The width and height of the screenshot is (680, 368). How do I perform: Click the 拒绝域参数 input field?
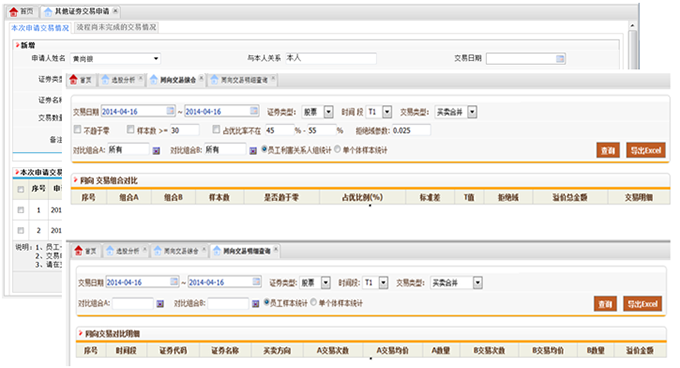point(411,130)
